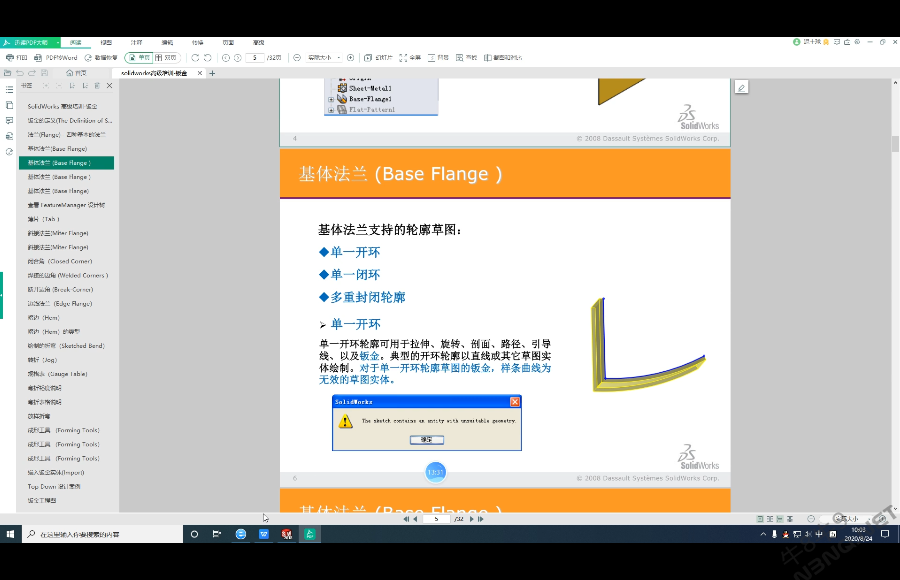Open the convert ribbon tab

[x=197, y=42]
